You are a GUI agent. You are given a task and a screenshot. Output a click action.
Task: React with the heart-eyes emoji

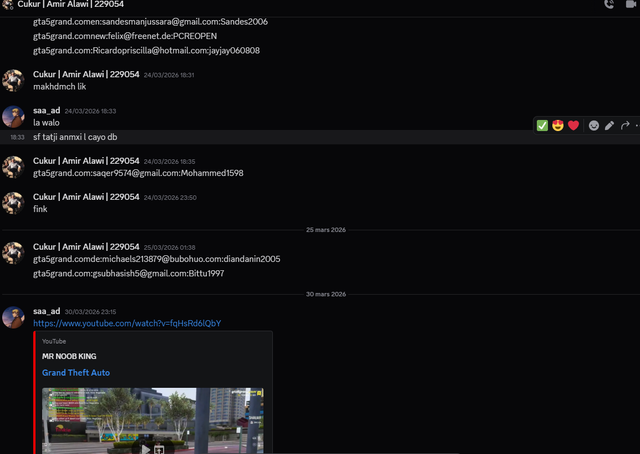[558, 125]
